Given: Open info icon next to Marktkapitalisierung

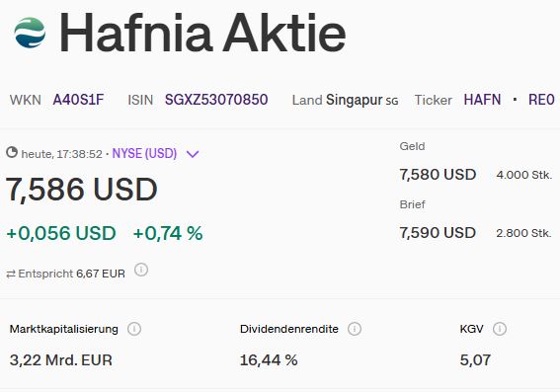Looking at the screenshot, I should pos(134,329).
